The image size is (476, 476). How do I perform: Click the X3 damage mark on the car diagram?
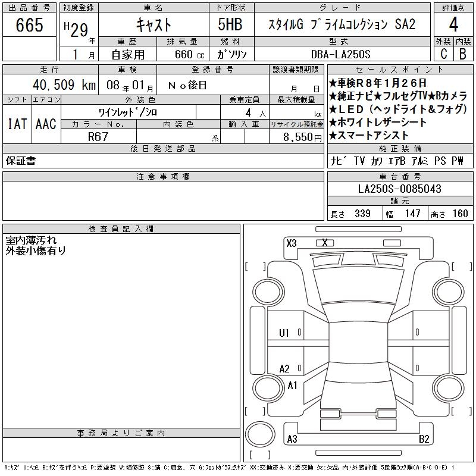click(x=291, y=243)
